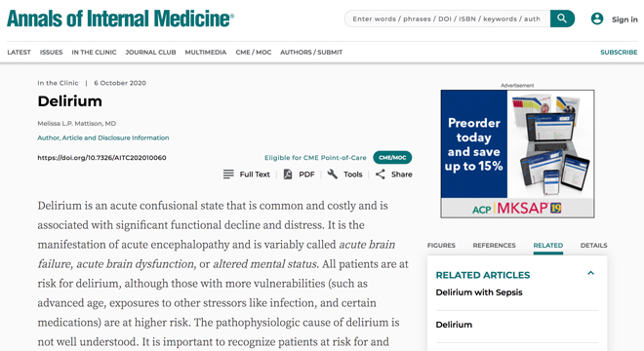Click the Full Text lines icon
The height and width of the screenshot is (351, 644).
pyautogui.click(x=228, y=175)
